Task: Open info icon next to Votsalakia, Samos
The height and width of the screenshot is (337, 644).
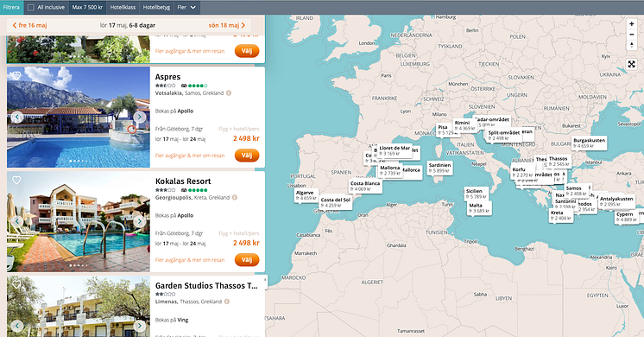Action: point(229,92)
